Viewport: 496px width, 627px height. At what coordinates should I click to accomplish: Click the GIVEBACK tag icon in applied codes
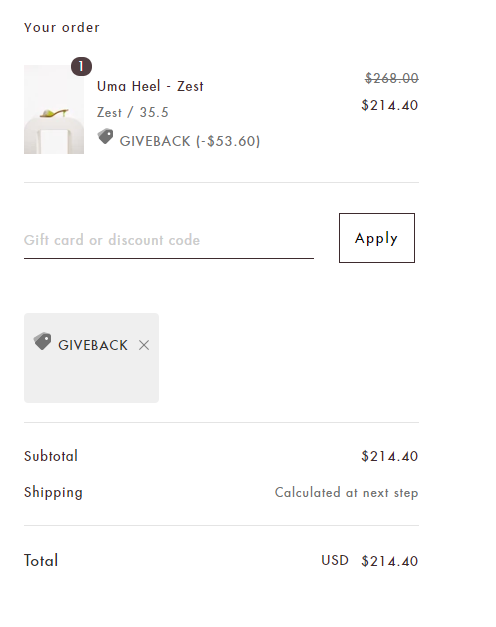tap(42, 341)
